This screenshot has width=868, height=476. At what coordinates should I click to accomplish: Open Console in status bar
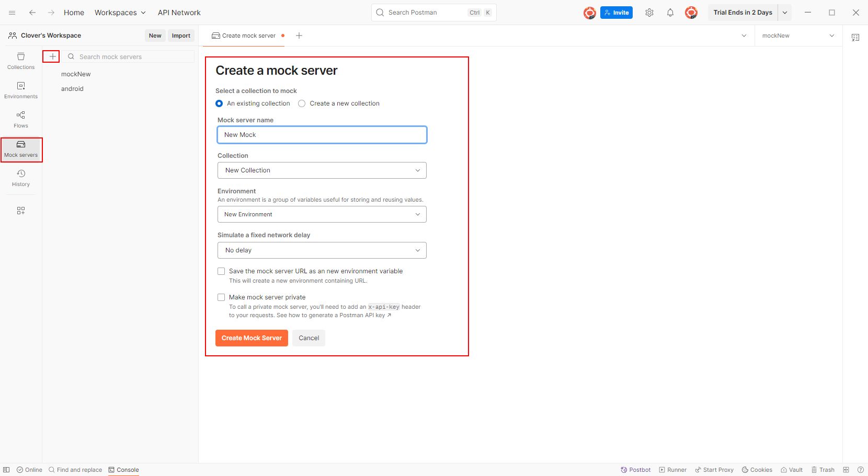[124, 470]
